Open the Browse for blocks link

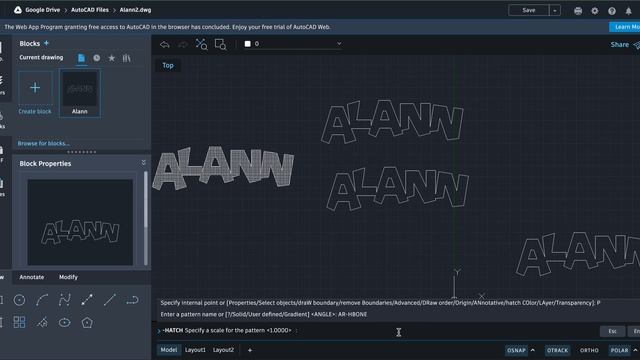(43, 143)
